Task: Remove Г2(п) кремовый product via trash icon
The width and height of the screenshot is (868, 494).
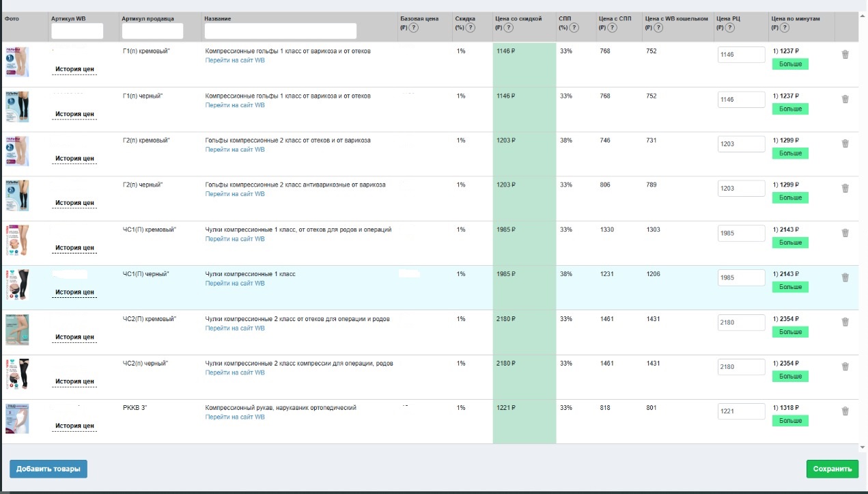Action: click(x=845, y=143)
